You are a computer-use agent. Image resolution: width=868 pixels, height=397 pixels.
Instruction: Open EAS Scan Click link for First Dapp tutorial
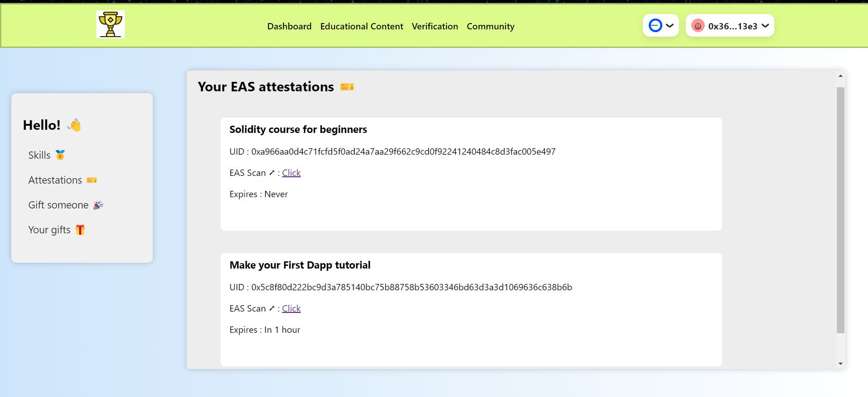click(291, 308)
